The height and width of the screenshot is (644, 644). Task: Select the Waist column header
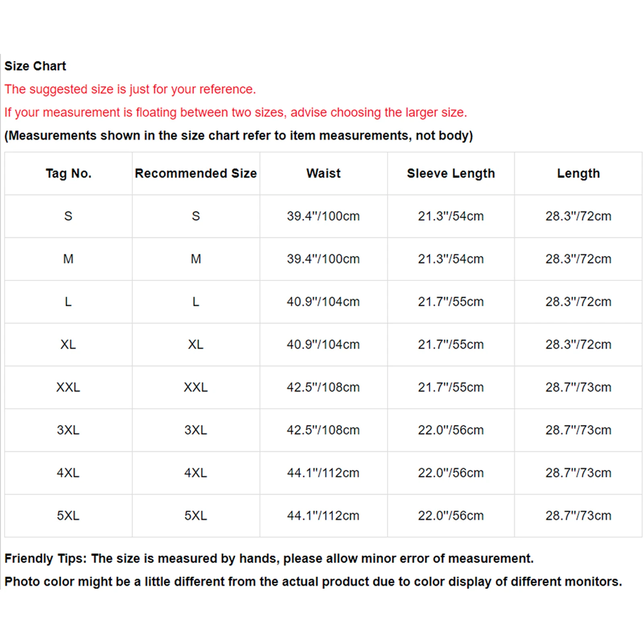tap(323, 173)
